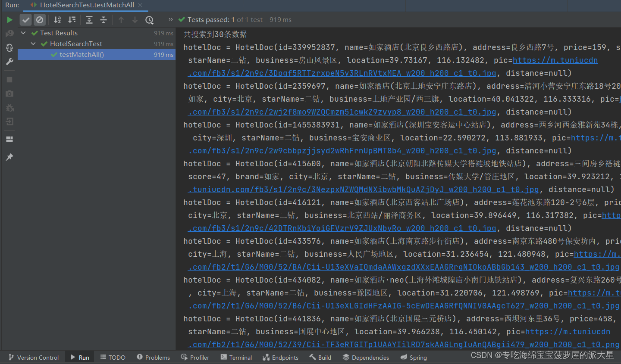The width and height of the screenshot is (621, 364).
Task: Click the Rerun Failed Tests icon
Action: point(9,34)
